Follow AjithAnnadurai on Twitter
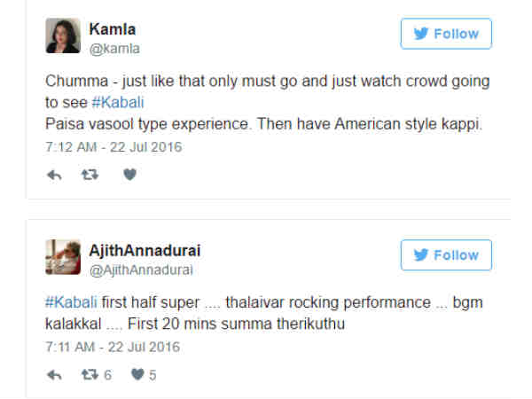Image resolution: width=532 pixels, height=399 pixels. tap(446, 254)
